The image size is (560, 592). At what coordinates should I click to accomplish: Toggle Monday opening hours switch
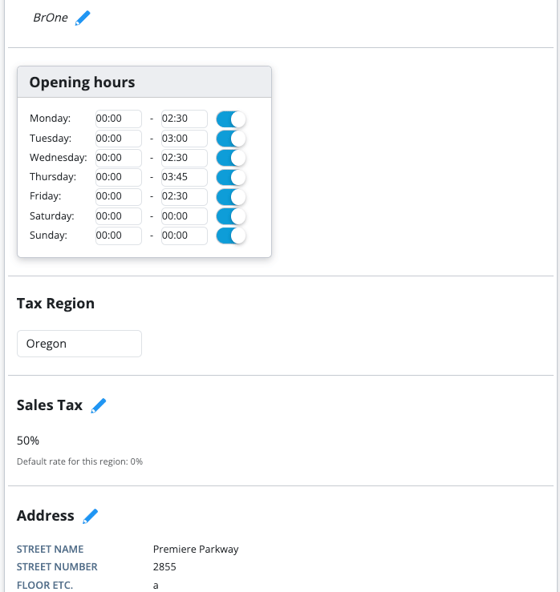[x=231, y=119]
